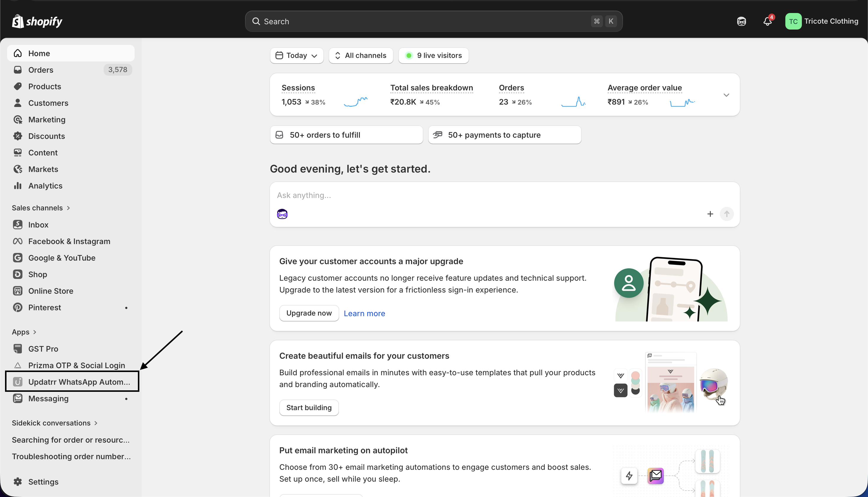Open the All channels selector
This screenshot has height=497, width=868.
[361, 55]
